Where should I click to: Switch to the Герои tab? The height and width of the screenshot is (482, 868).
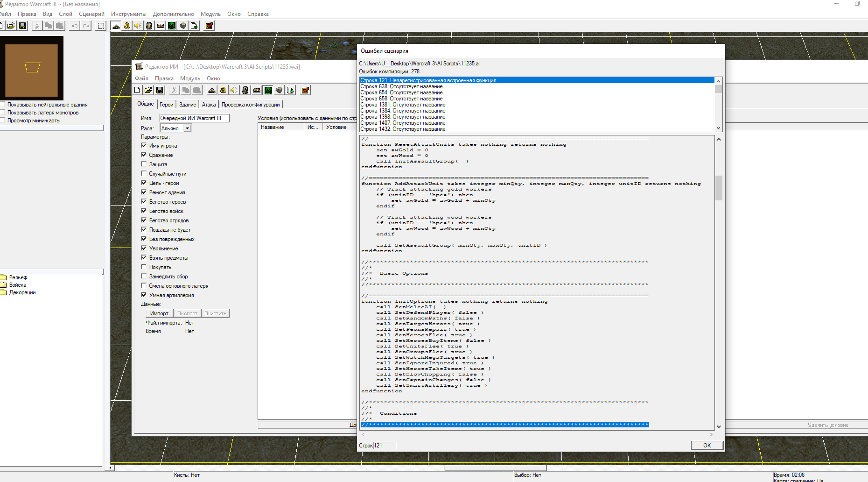pyautogui.click(x=166, y=105)
